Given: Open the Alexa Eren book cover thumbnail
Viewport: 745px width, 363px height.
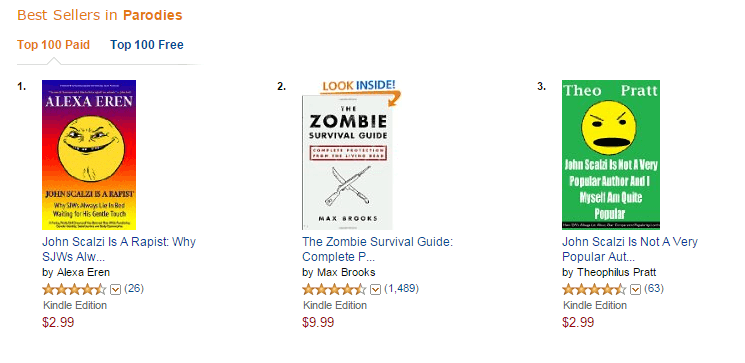Looking at the screenshot, I should pyautogui.click(x=89, y=155).
